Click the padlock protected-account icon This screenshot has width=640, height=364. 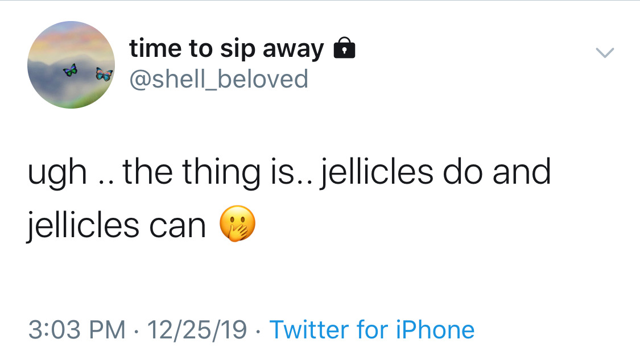pyautogui.click(x=343, y=49)
